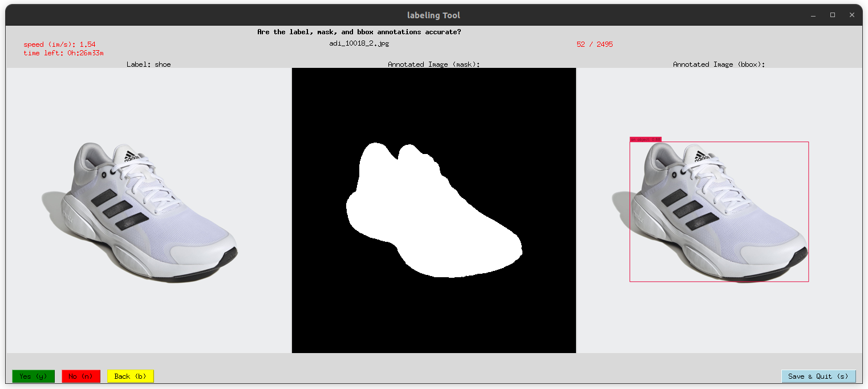Click the original shoe image on the left
This screenshot has height=389, width=868.
click(x=148, y=211)
